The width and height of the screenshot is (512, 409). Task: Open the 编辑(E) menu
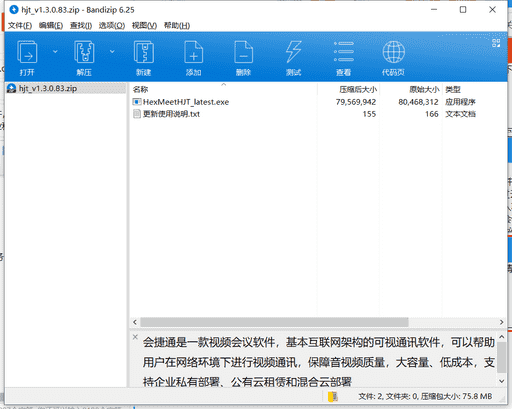click(x=51, y=26)
